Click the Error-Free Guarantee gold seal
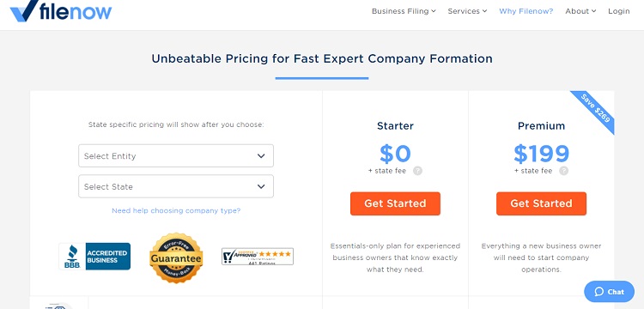 click(x=176, y=257)
